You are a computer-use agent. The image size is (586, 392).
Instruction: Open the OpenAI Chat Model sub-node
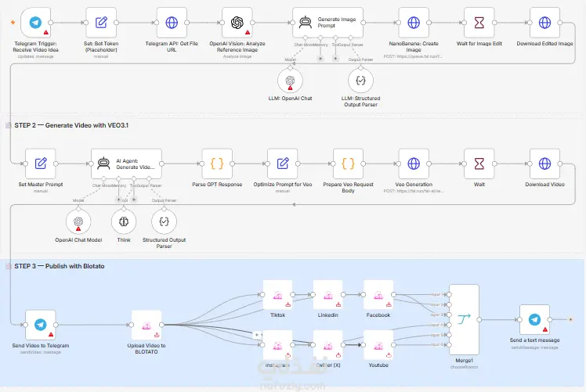pyautogui.click(x=78, y=221)
